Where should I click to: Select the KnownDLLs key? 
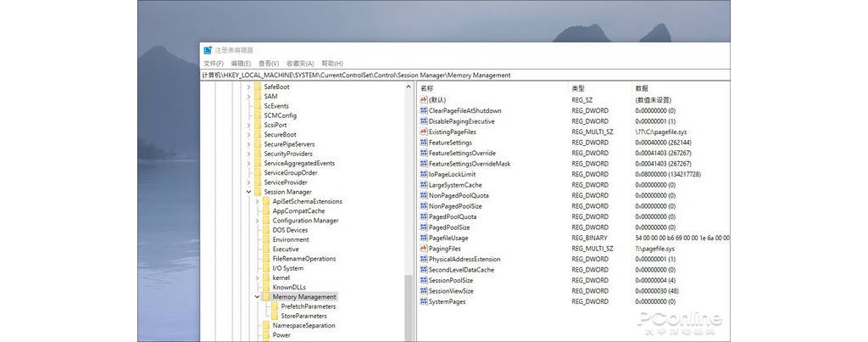289,287
